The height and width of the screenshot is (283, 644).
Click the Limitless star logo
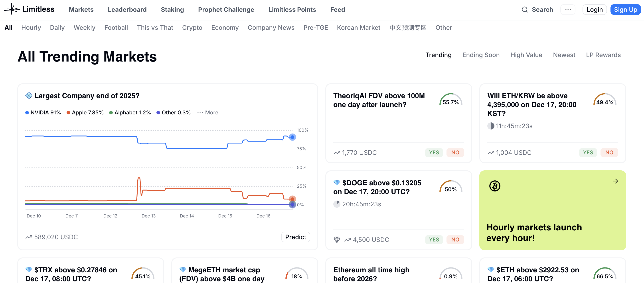click(12, 9)
